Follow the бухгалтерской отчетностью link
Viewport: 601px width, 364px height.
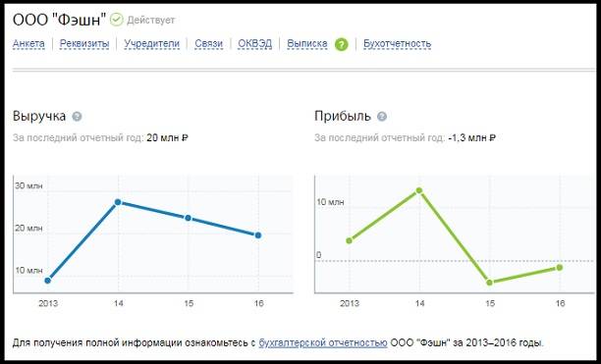[x=323, y=342]
